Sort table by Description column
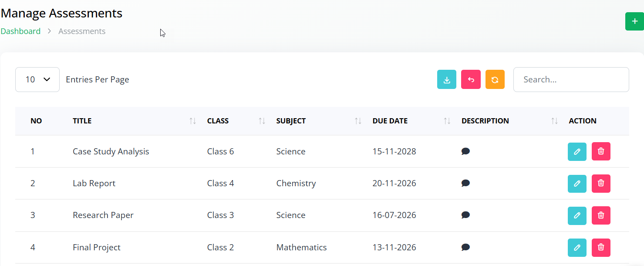This screenshot has width=644, height=266. coord(554,121)
